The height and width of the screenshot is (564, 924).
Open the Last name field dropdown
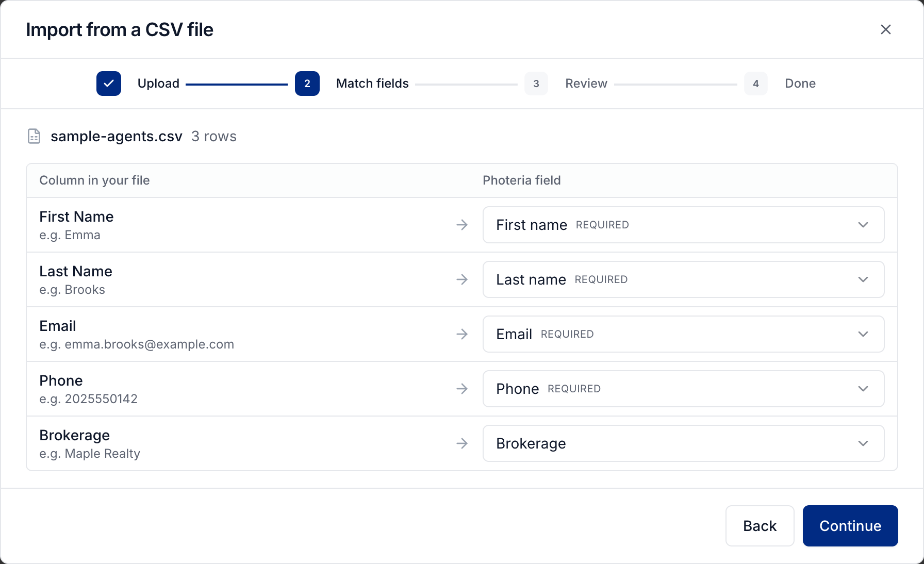coord(684,279)
